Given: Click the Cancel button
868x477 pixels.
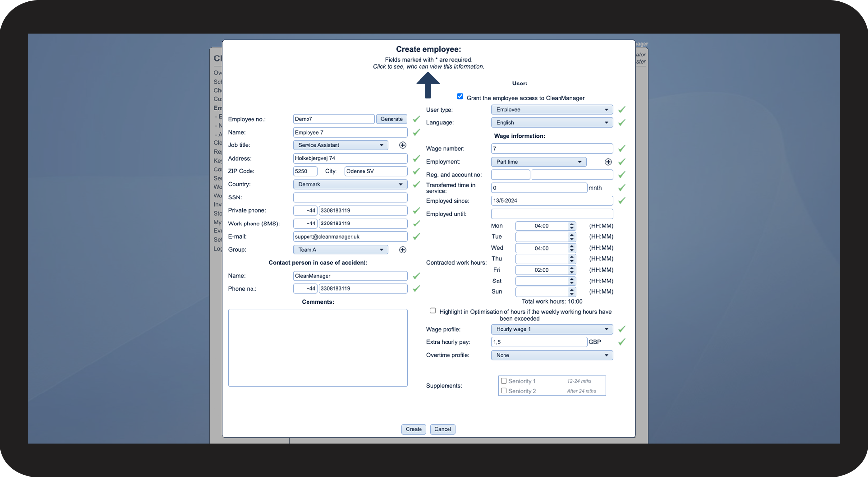Looking at the screenshot, I should pyautogui.click(x=443, y=429).
